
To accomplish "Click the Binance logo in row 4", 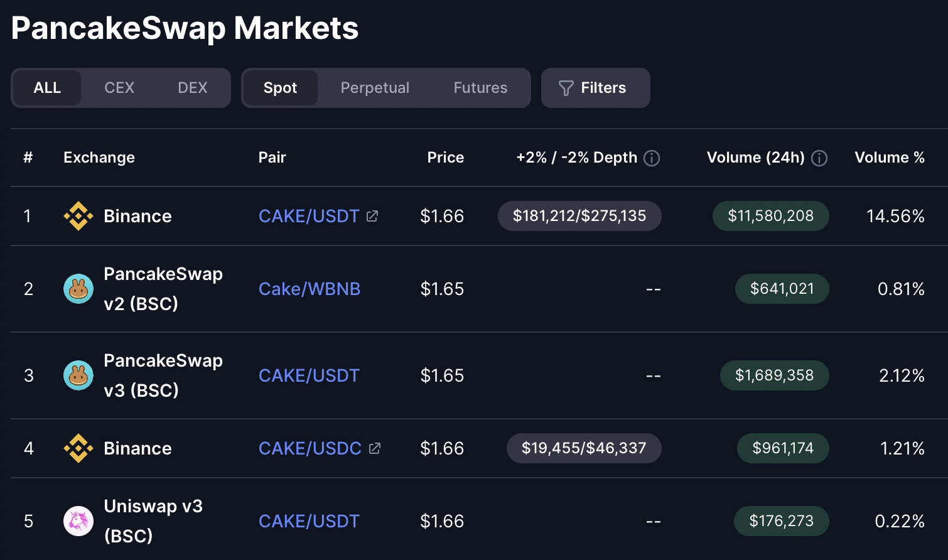I will pos(78,448).
